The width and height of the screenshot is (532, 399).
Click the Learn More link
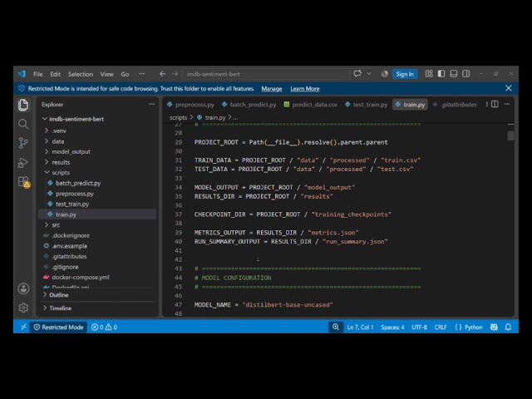point(305,89)
